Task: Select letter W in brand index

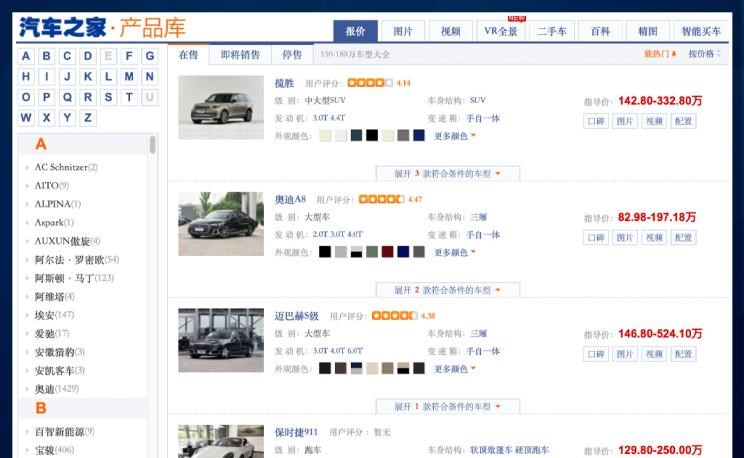Action: click(x=26, y=118)
